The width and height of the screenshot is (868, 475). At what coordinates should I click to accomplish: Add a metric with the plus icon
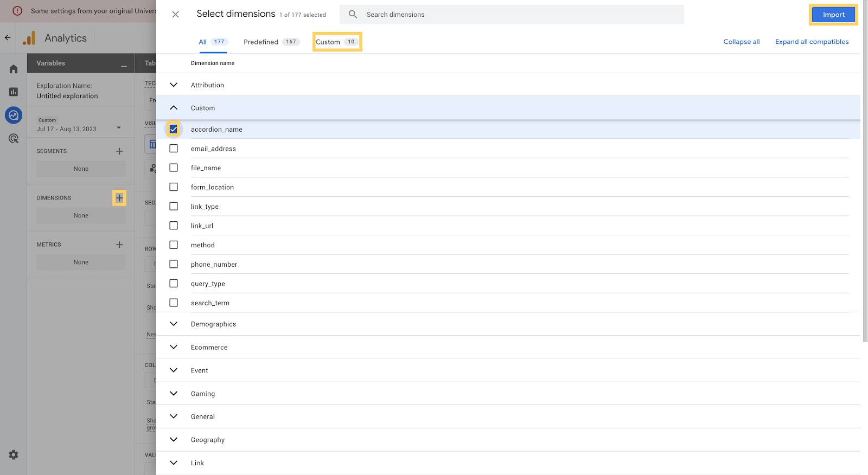119,245
